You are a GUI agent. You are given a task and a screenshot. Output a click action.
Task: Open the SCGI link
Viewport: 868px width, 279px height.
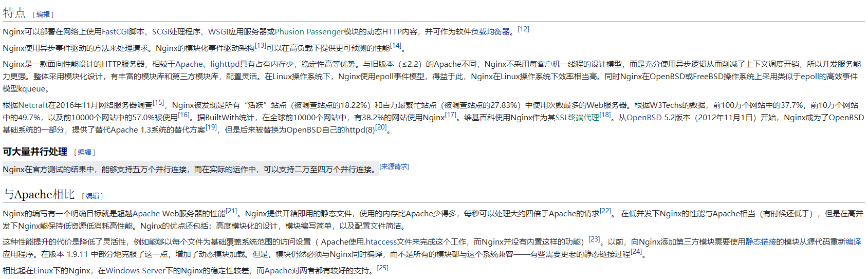[x=160, y=32]
